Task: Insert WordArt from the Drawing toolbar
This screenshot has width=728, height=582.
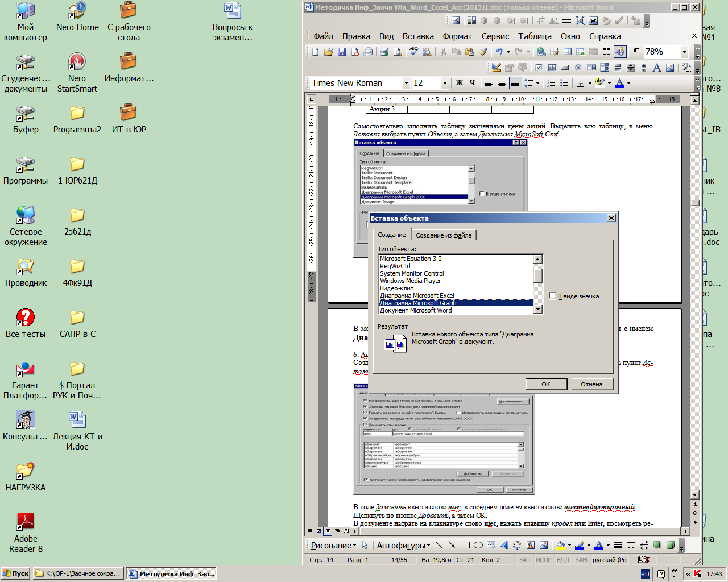Action: 504,545
